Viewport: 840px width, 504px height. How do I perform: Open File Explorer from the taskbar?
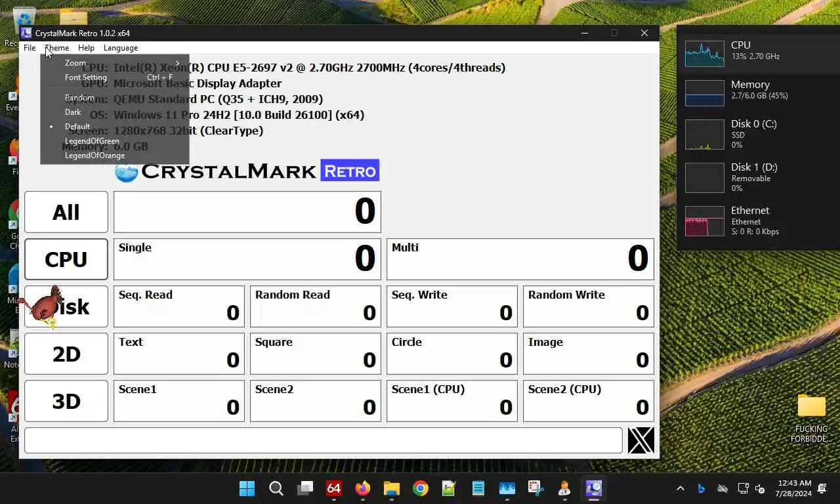point(392,488)
